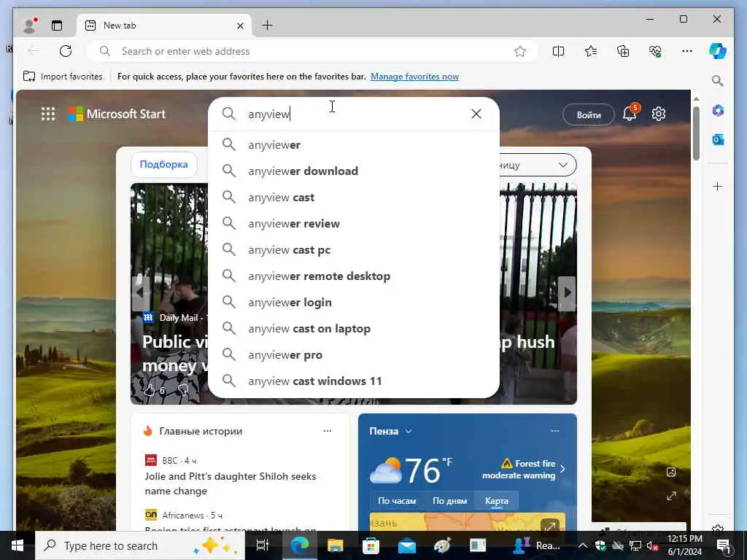Open Manage favorites now link
Viewport: 747px width, 560px height.
[414, 76]
